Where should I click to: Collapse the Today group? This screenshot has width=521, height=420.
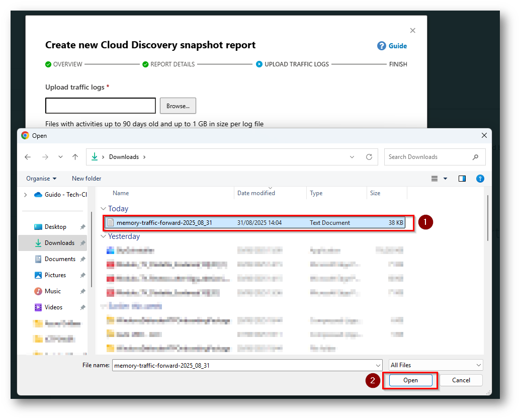coord(104,209)
